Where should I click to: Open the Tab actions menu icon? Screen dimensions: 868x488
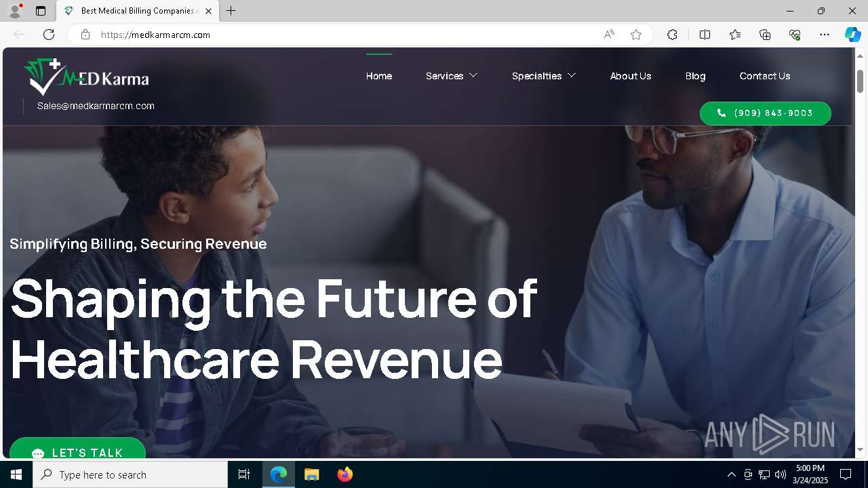41,11
